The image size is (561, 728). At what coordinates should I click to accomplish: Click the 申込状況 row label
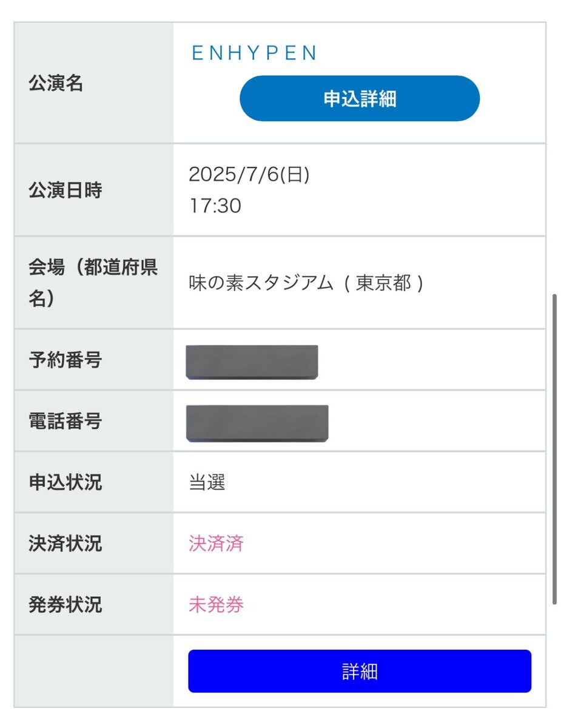[x=65, y=482]
